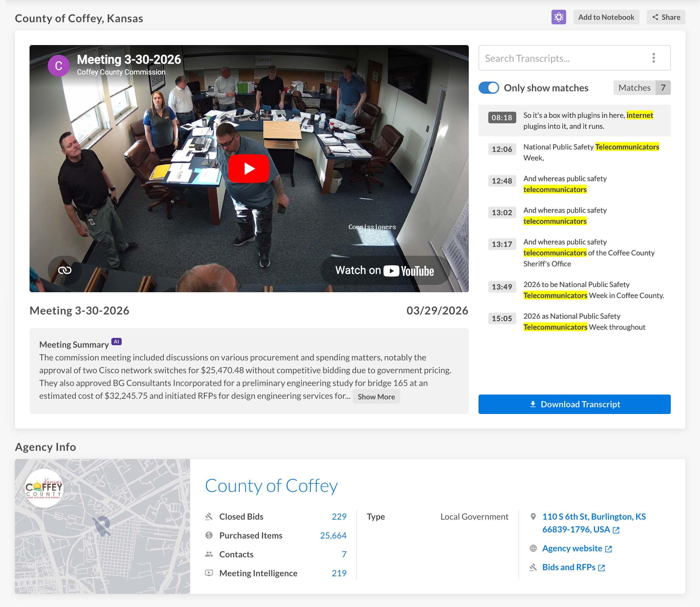Click the Coffey County logo on map
Image resolution: width=700 pixels, height=607 pixels.
click(x=44, y=488)
